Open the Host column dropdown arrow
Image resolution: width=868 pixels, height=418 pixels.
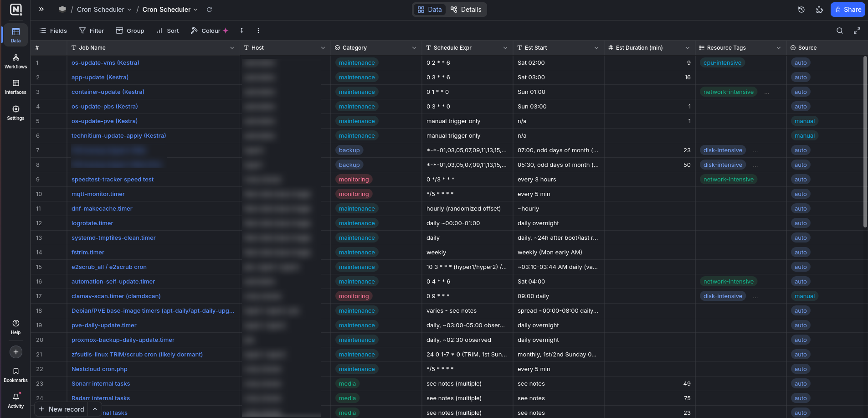tap(323, 48)
